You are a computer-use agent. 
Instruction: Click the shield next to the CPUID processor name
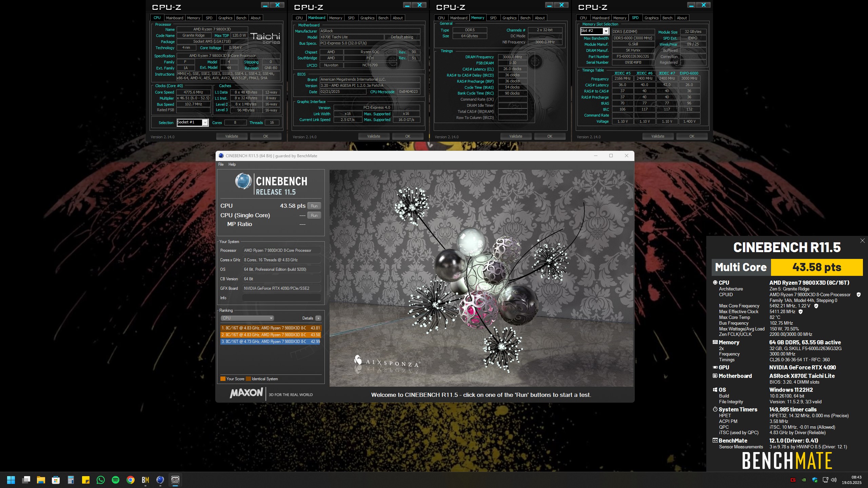point(859,295)
